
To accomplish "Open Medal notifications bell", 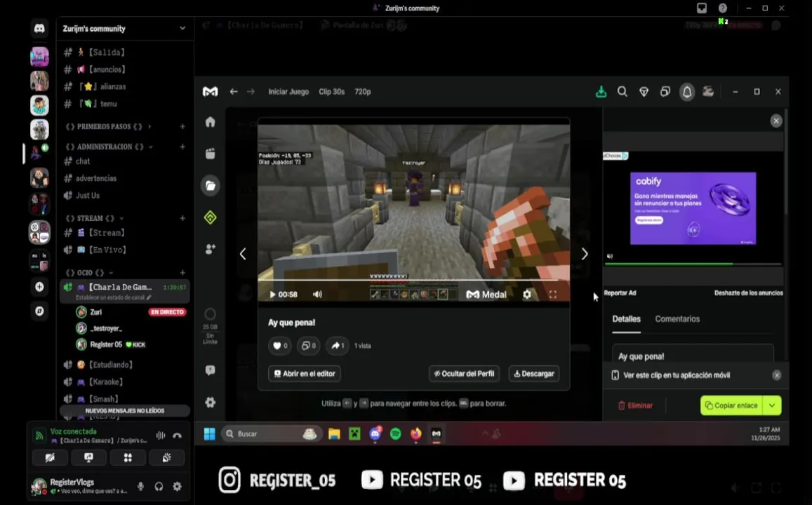I will (686, 92).
